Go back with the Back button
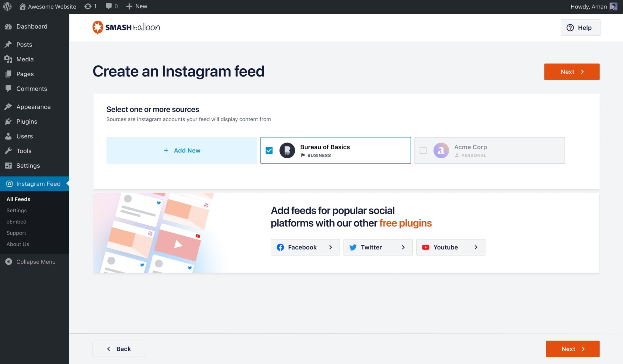The width and height of the screenshot is (623, 364). [x=119, y=349]
